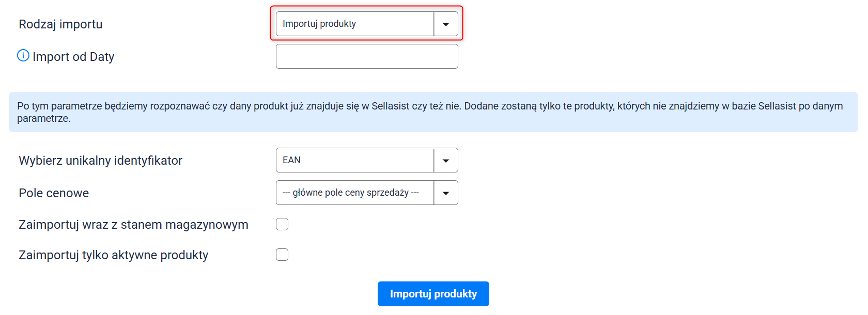Click 'Zaimportuj tylko aktywne produkty' label
868x315 pixels.
(113, 255)
